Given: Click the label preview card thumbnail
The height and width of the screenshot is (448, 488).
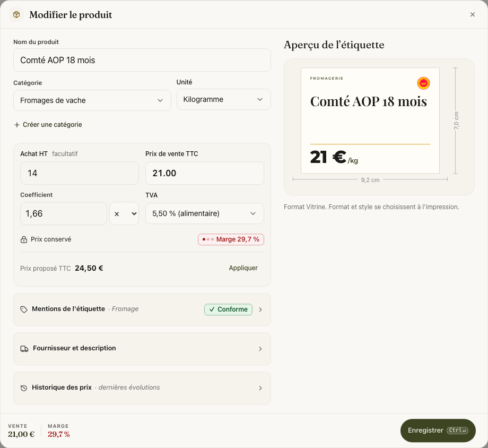Looking at the screenshot, I should [370, 120].
